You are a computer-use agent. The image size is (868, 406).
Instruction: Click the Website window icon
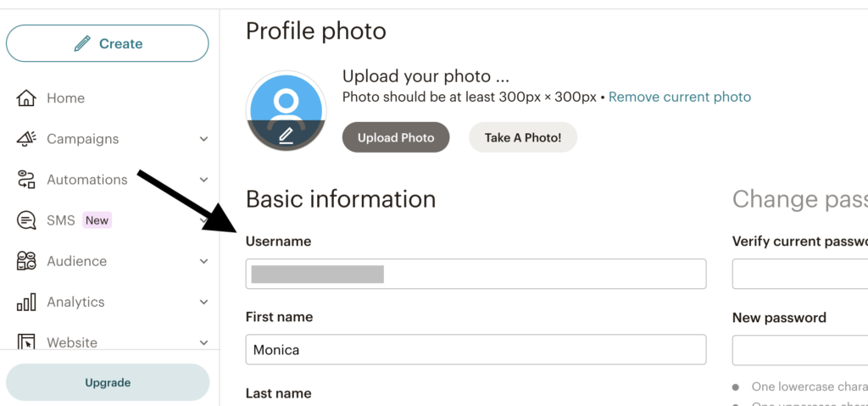pyautogui.click(x=26, y=342)
